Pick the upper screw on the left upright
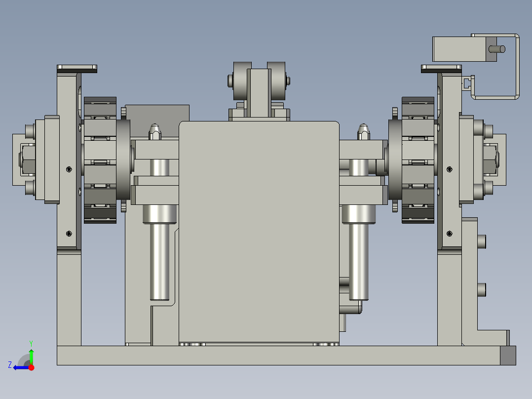This screenshot has height=399, width=532. 69,169
